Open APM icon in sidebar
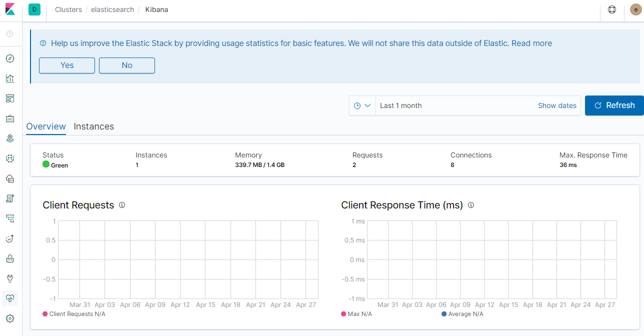644x336 pixels. pyautogui.click(x=10, y=218)
